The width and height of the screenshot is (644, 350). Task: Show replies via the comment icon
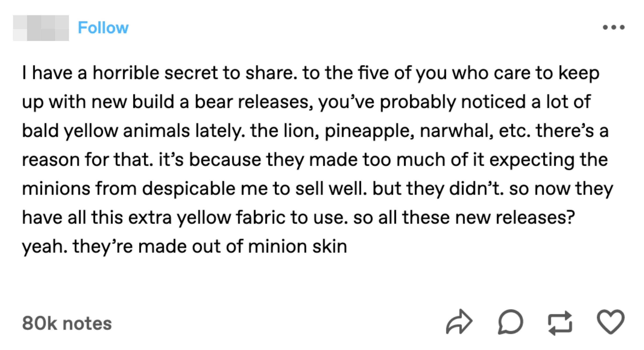click(510, 322)
